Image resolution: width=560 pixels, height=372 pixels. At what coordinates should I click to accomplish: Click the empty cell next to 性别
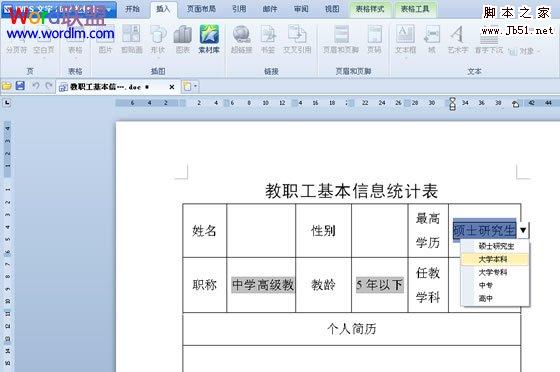coord(380,231)
